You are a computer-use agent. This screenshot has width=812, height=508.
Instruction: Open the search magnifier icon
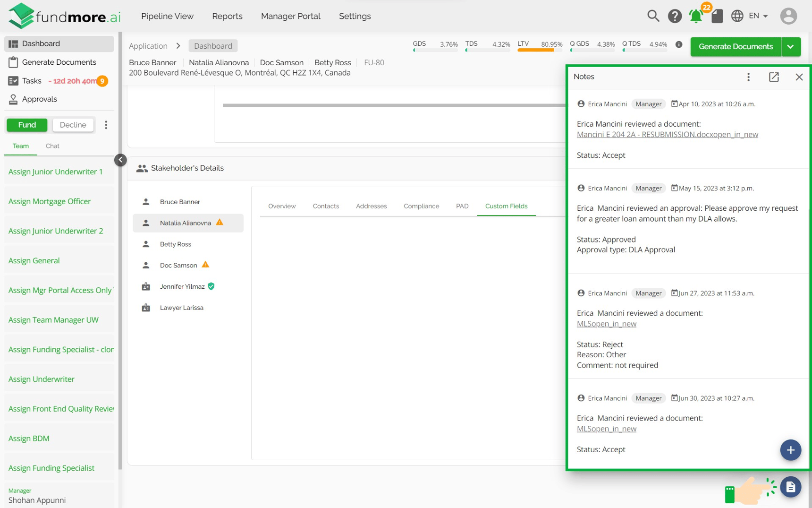pyautogui.click(x=653, y=16)
